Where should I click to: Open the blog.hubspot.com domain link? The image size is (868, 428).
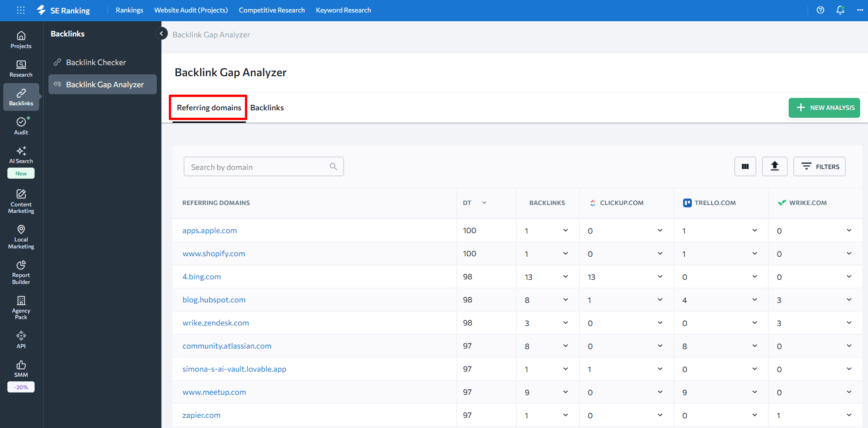click(214, 300)
